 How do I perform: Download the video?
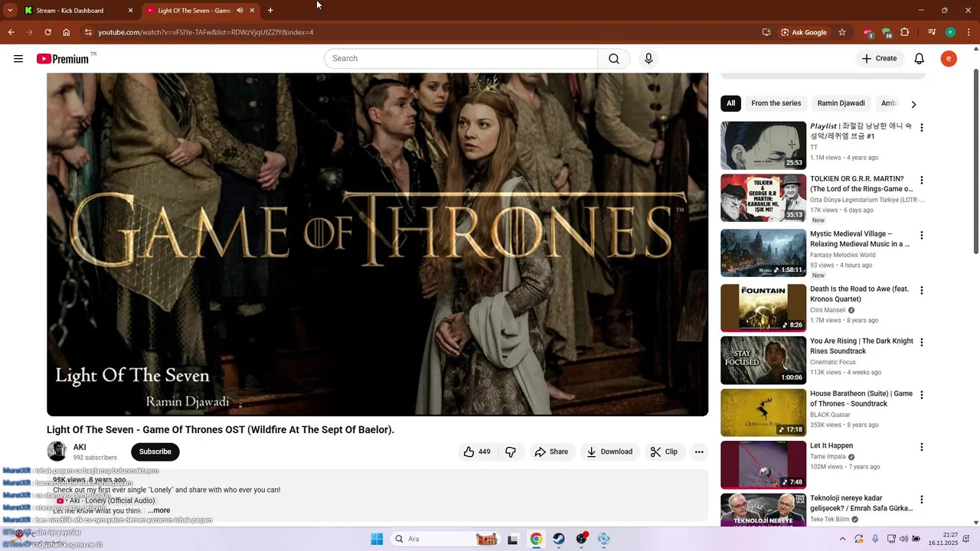point(609,452)
